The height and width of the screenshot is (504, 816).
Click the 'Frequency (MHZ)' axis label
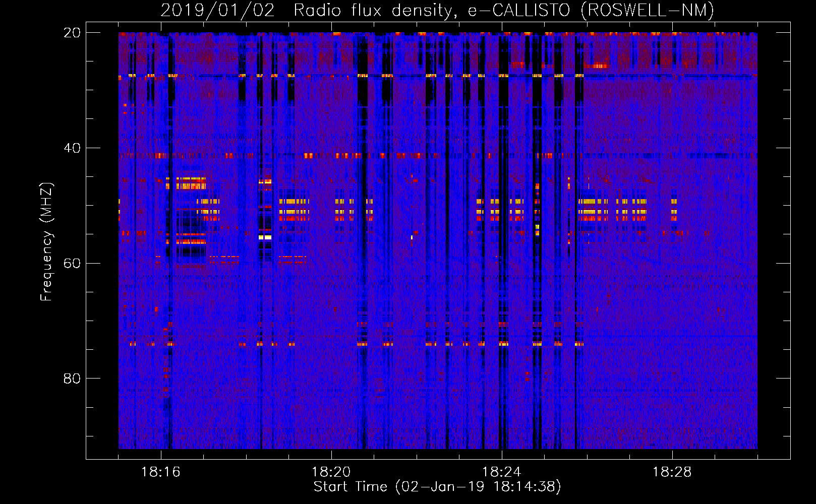(x=46, y=242)
